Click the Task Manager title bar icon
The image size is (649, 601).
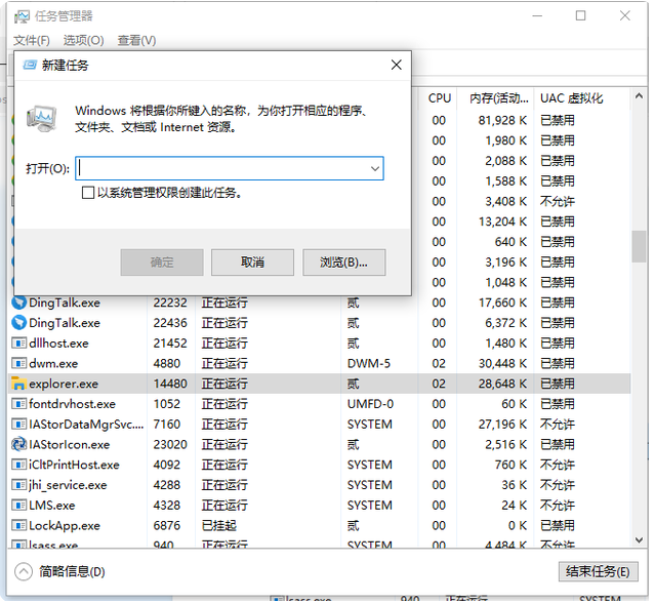coord(22,17)
